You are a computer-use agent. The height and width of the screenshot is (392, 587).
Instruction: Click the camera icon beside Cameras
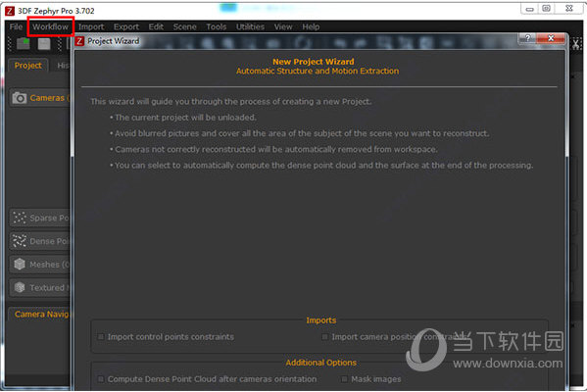coord(19,98)
